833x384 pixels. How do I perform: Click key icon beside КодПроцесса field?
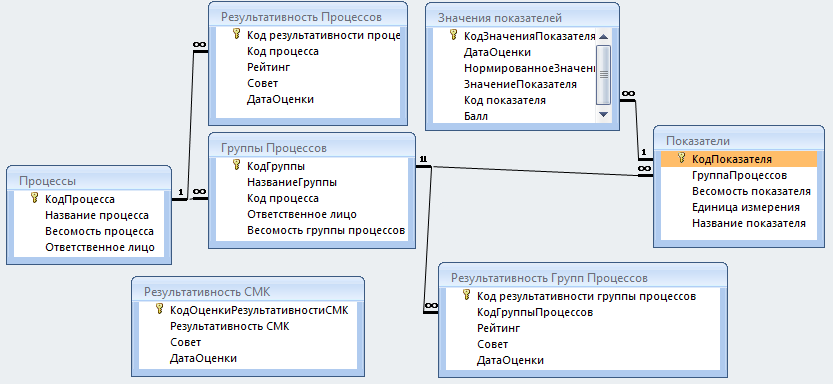35,199
